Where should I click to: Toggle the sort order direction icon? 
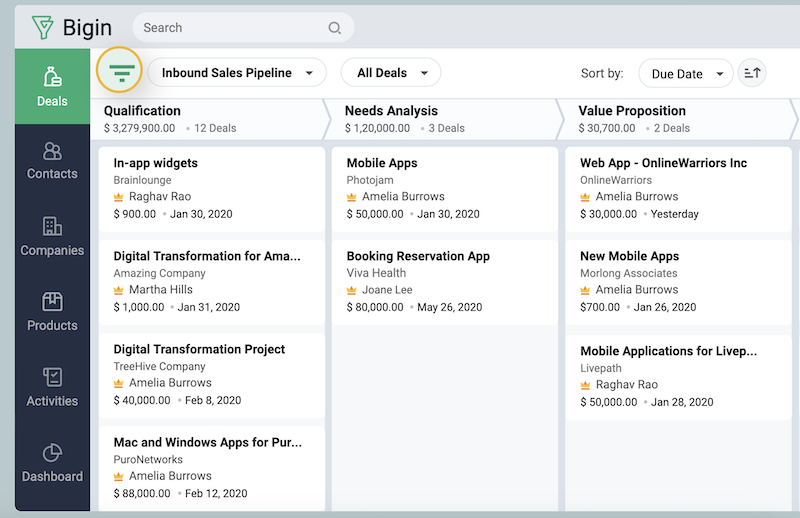point(752,73)
